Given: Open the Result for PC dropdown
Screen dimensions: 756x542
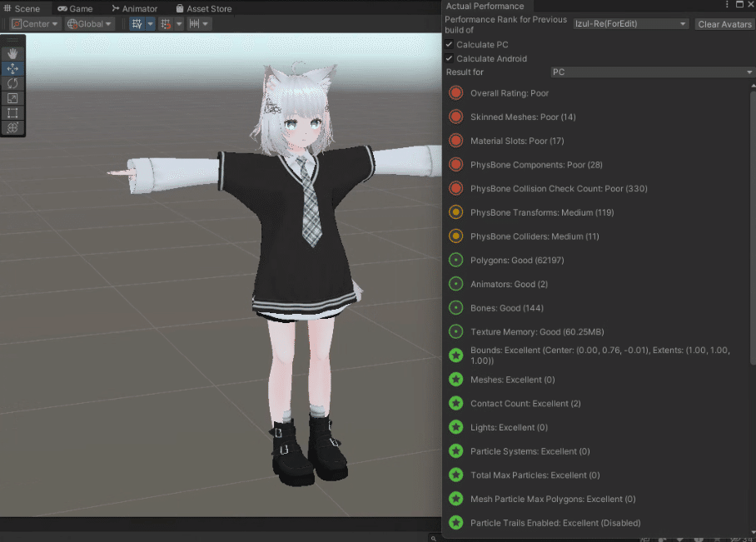Looking at the screenshot, I should pyautogui.click(x=651, y=72).
